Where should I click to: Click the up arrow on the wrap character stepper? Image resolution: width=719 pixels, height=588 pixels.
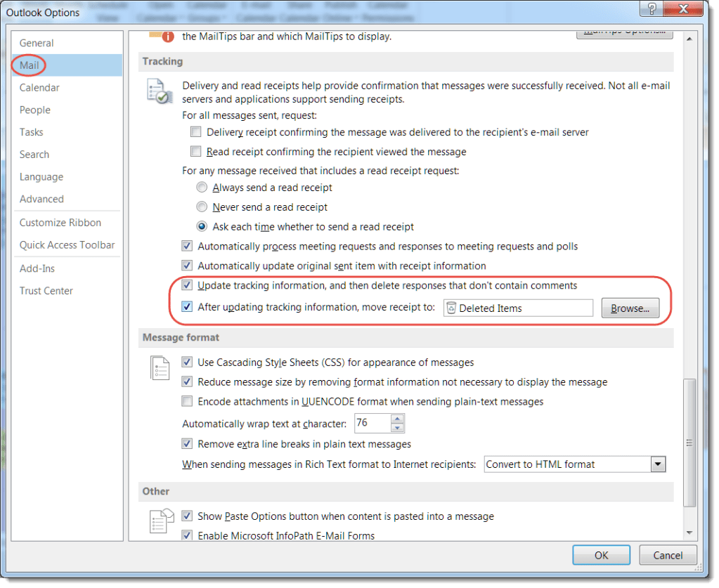pos(398,419)
